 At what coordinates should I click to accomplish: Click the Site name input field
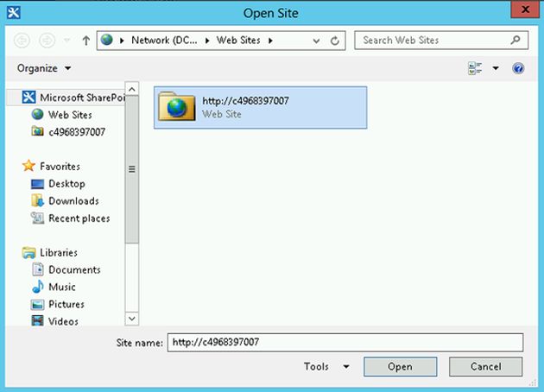(x=345, y=343)
